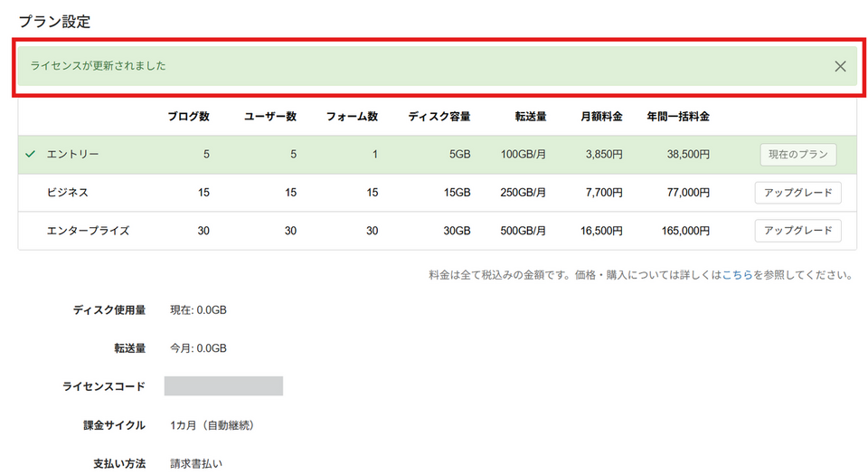Click the ブログ数 column header

pyautogui.click(x=188, y=117)
